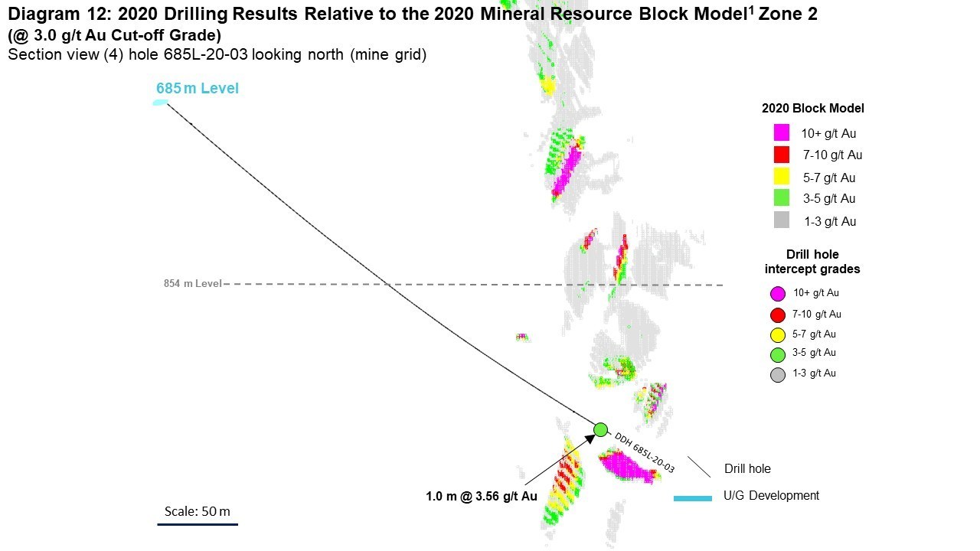Click the yellow 5-7 g/t intercept circle
The width and height of the screenshot is (980, 551).
click(x=778, y=334)
